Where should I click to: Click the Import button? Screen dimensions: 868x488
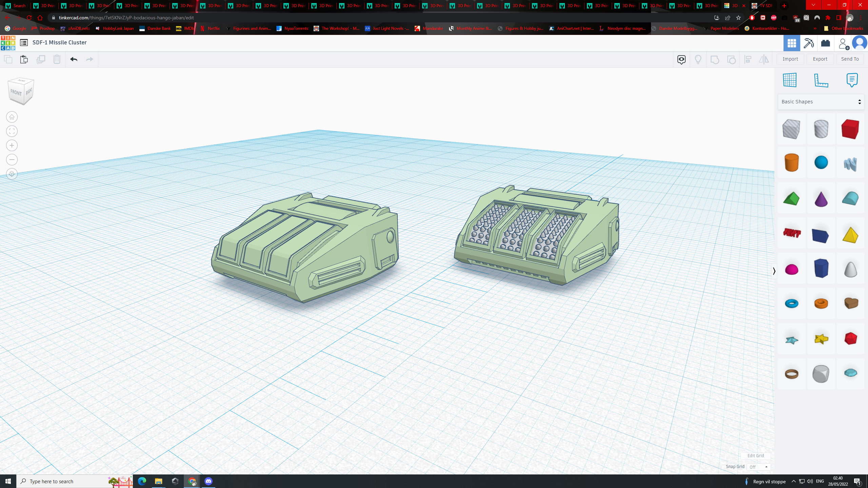tap(790, 59)
